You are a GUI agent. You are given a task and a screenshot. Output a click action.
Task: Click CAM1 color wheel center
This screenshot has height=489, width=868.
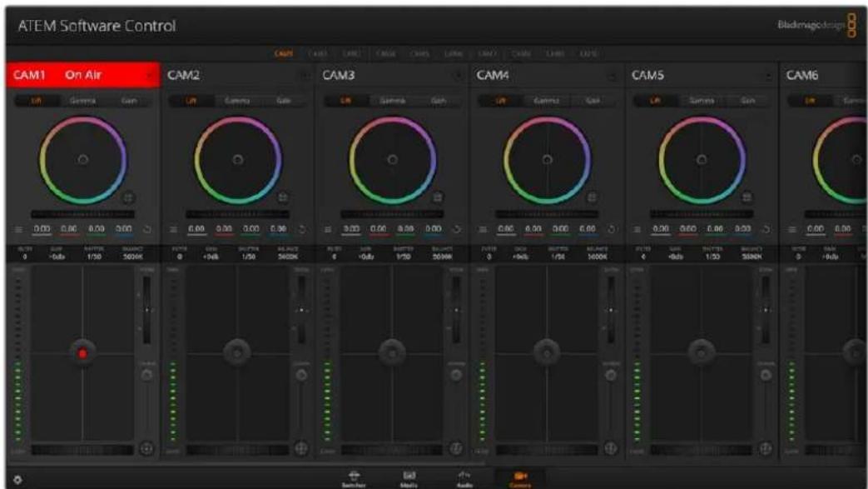point(82,160)
